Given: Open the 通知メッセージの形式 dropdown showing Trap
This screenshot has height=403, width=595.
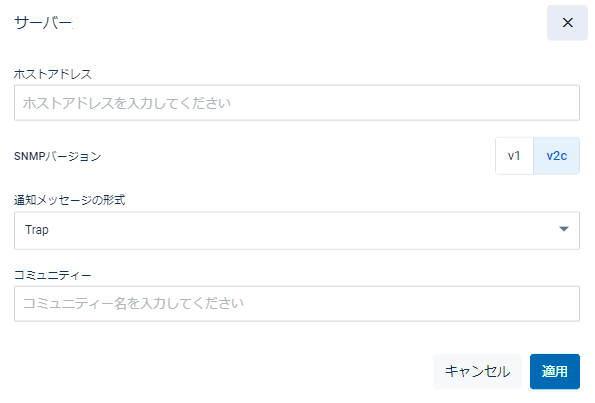Looking at the screenshot, I should (x=297, y=230).
